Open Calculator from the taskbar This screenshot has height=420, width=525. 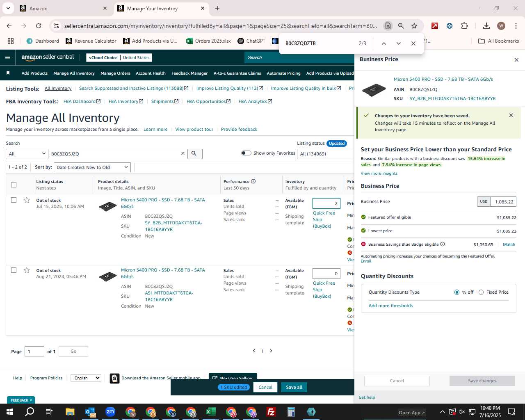[x=291, y=412]
